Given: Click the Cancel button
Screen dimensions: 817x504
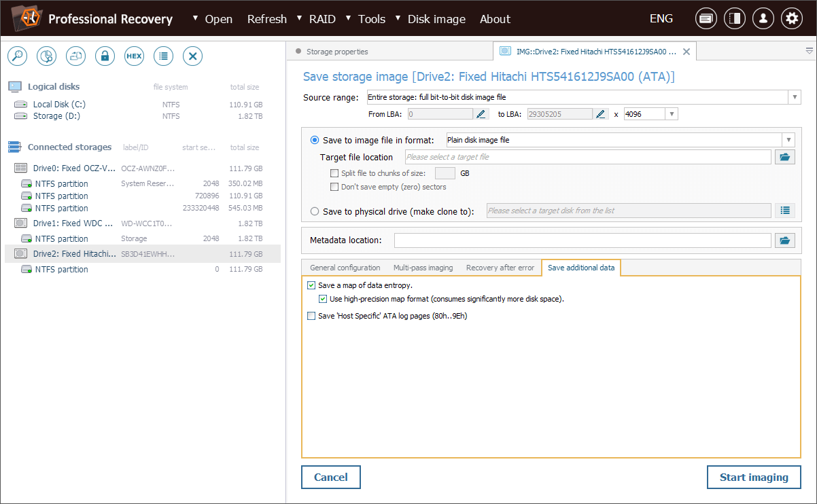Looking at the screenshot, I should (331, 478).
